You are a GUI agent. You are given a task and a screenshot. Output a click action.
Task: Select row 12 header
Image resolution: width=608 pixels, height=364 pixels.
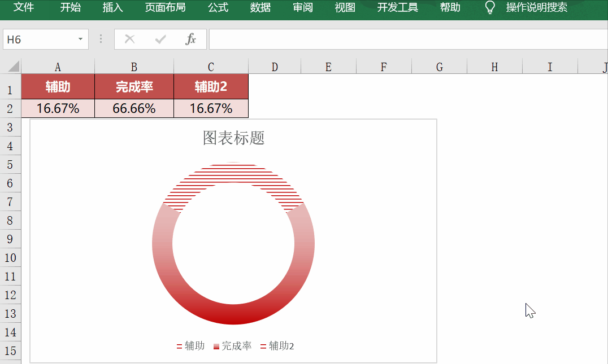point(10,295)
